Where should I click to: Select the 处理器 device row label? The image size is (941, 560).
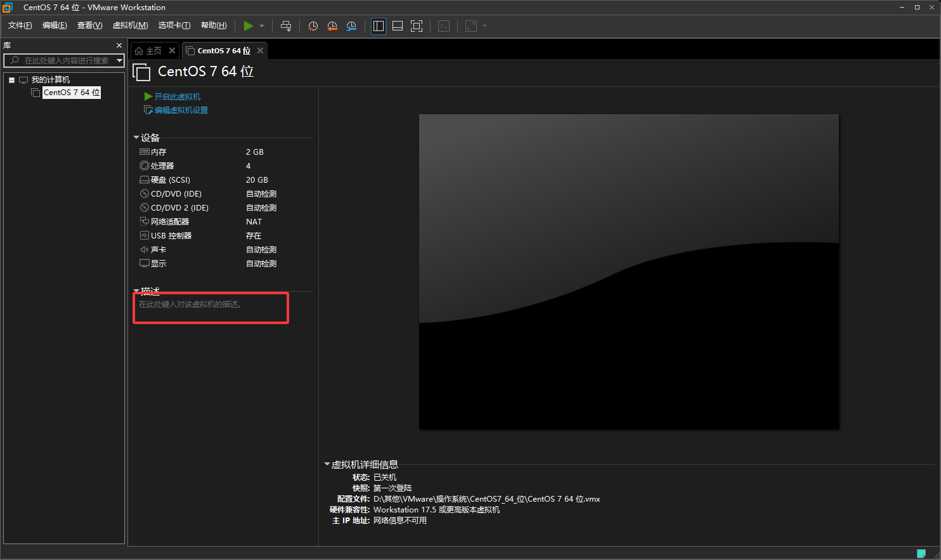pos(162,166)
